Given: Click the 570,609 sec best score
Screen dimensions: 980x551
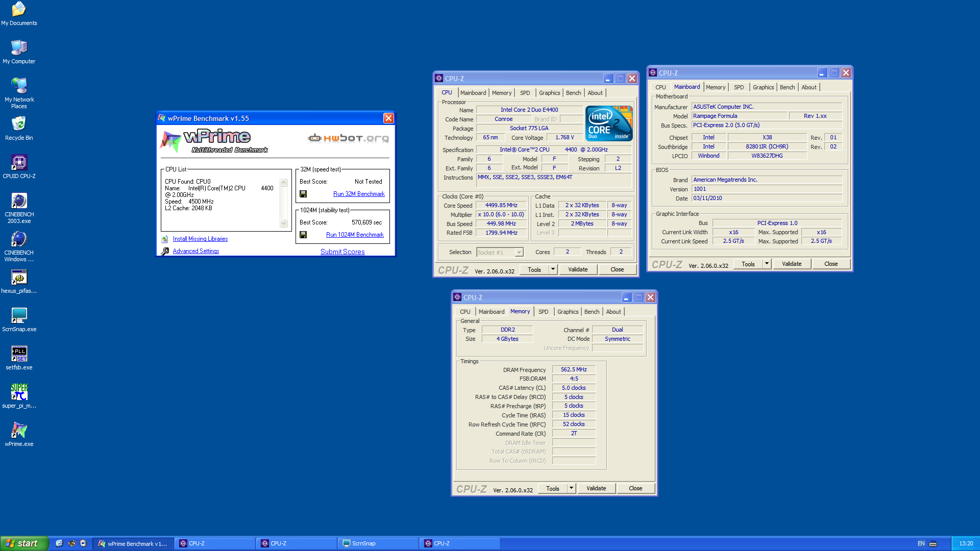Looking at the screenshot, I should coord(366,222).
